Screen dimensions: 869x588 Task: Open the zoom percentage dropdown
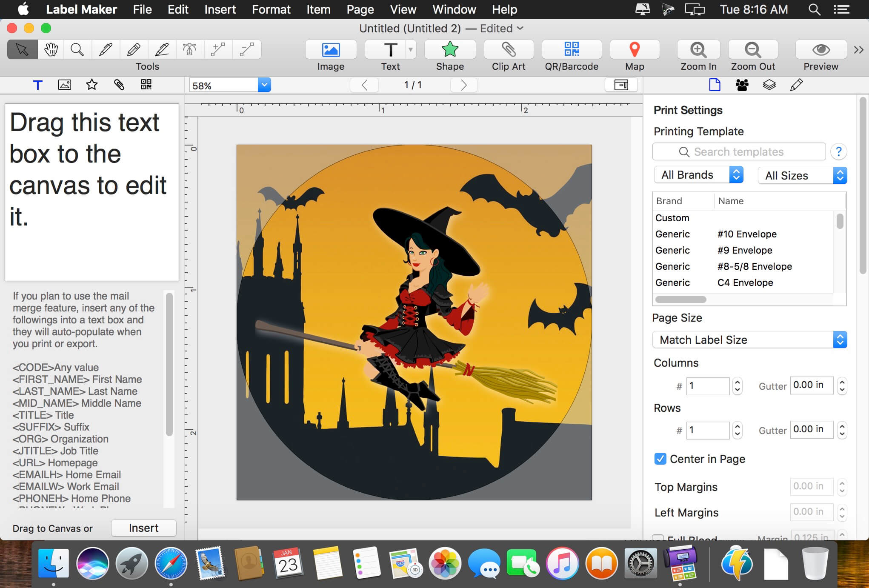(264, 85)
